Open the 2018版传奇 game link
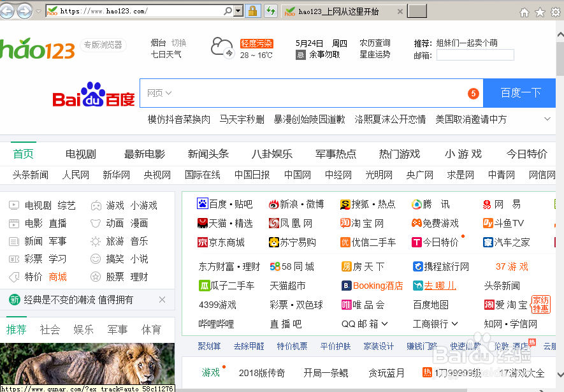 [x=262, y=373]
